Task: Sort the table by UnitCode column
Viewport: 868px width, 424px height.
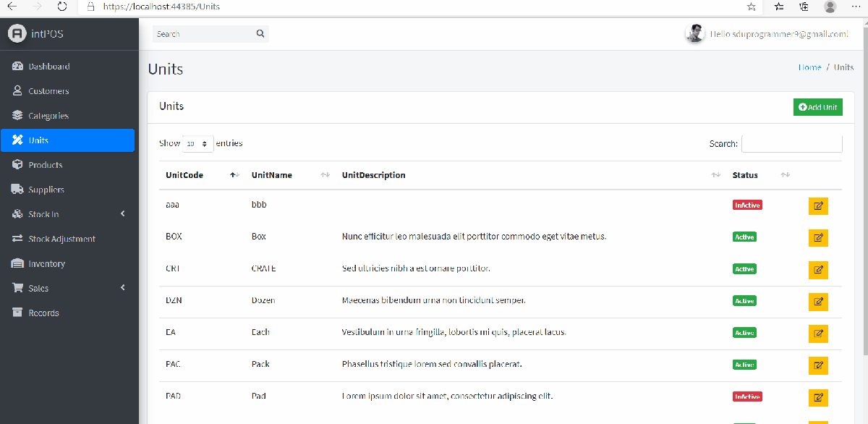Action: [x=184, y=175]
